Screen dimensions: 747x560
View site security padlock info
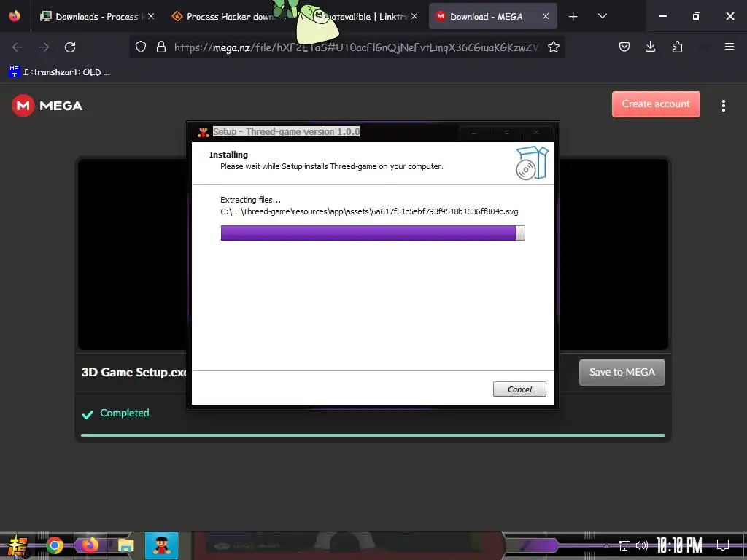tap(161, 47)
